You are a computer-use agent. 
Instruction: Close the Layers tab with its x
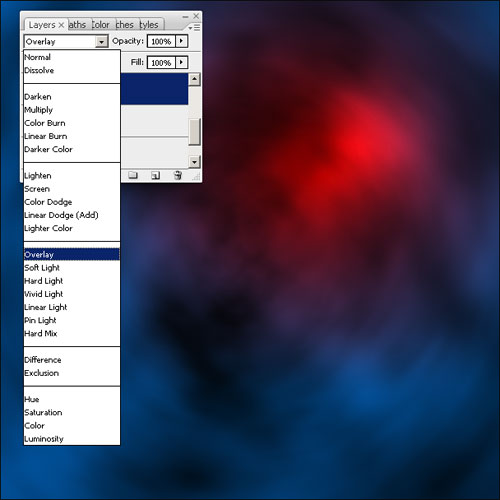coord(61,25)
